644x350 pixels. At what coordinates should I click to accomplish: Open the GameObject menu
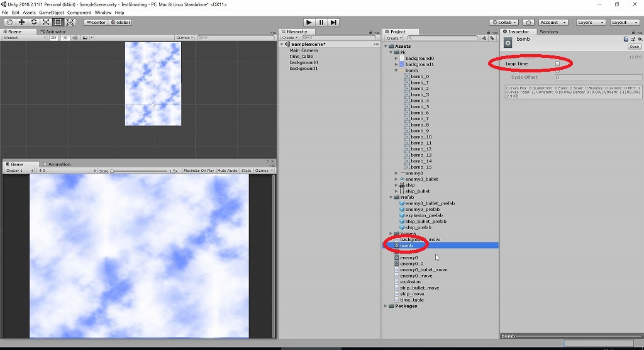52,13
